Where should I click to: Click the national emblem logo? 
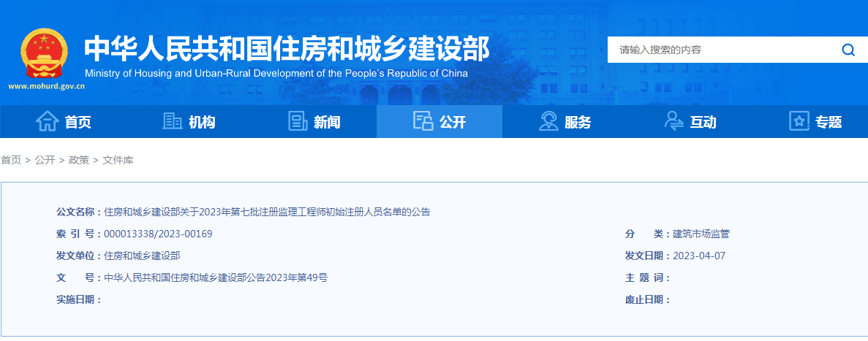point(44,53)
